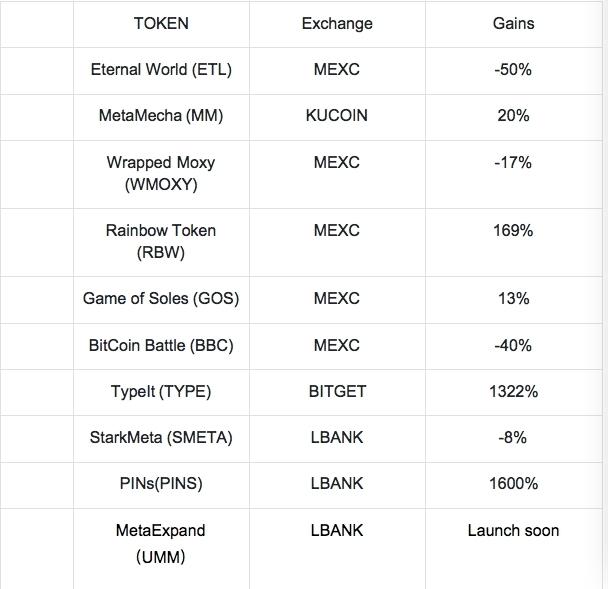This screenshot has height=589, width=608.
Task: Select the MetaMecha (MM) token cell
Action: click(161, 116)
